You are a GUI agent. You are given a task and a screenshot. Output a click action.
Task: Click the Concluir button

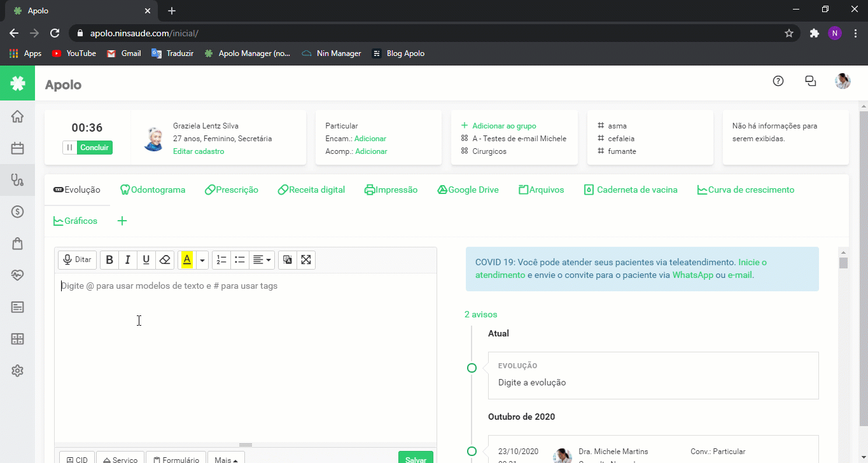94,148
